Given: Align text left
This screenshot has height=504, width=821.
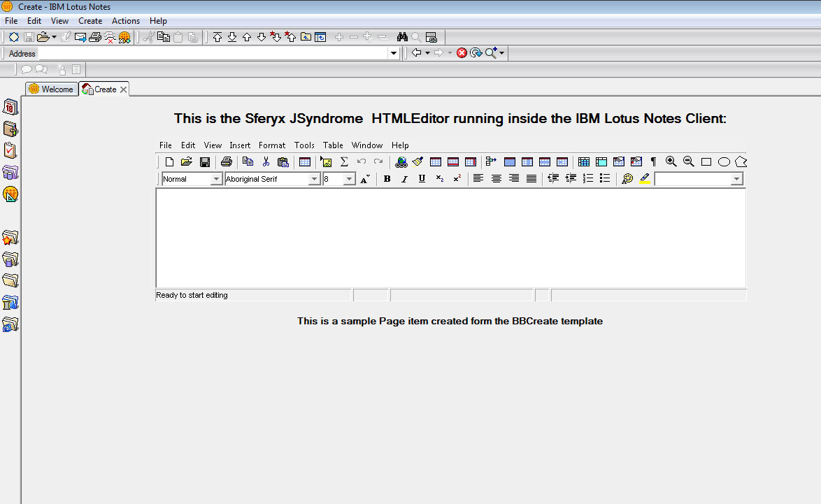Looking at the screenshot, I should [478, 178].
